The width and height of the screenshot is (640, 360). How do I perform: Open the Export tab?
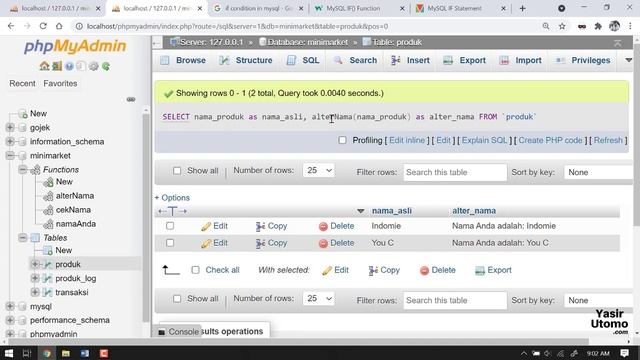464,60
